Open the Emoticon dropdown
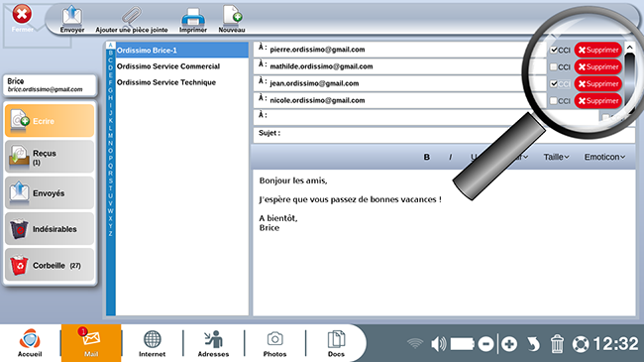The image size is (644, 362). click(x=604, y=157)
